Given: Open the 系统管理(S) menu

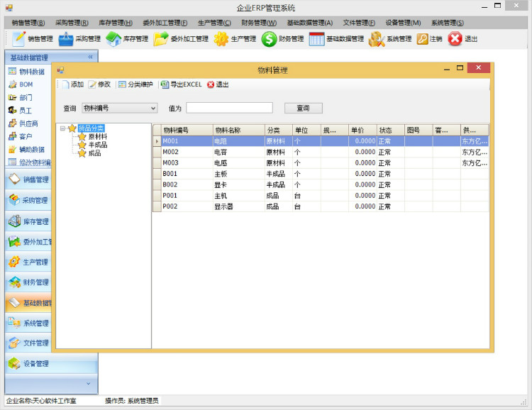Looking at the screenshot, I should point(448,23).
